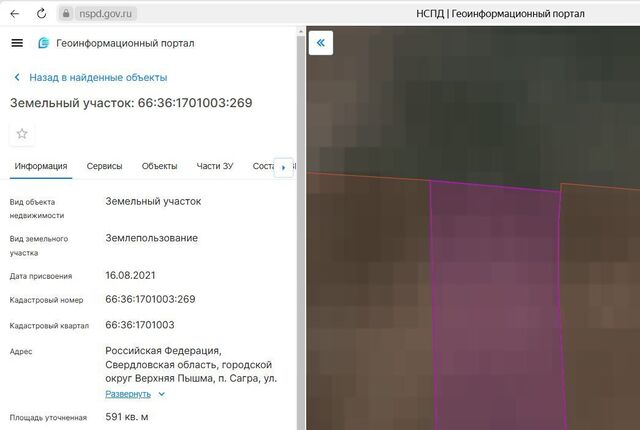Click cadastral number value 66:36:1701003:269
This screenshot has height=430, width=640.
tap(150, 300)
